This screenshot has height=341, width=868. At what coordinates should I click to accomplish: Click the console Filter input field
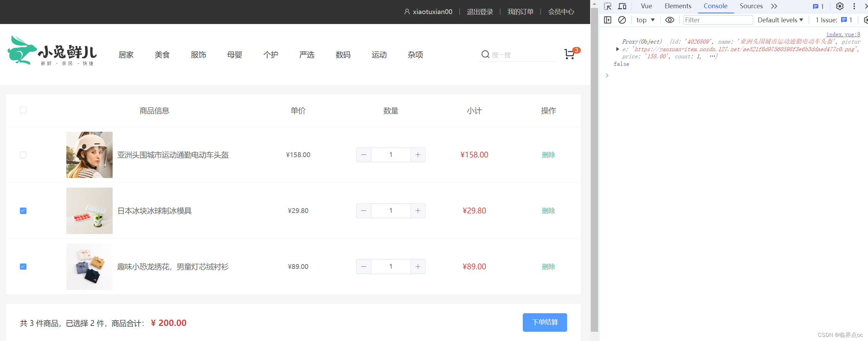[718, 20]
